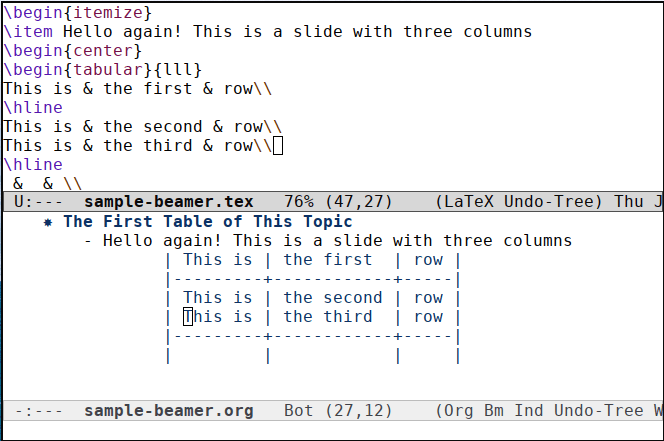Screen dimensions: 664x441
Task: Click the -:--- status in org mode line
Action: tap(38, 411)
